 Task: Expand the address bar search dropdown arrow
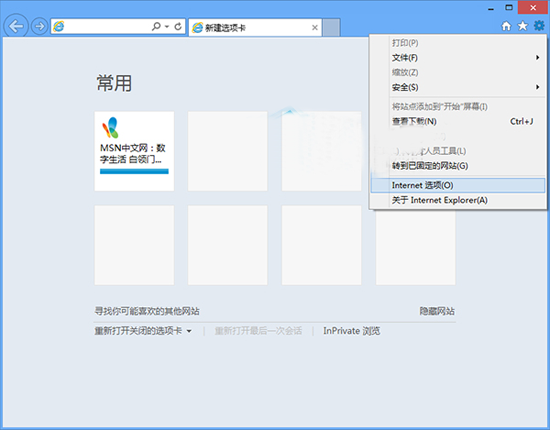pos(167,27)
